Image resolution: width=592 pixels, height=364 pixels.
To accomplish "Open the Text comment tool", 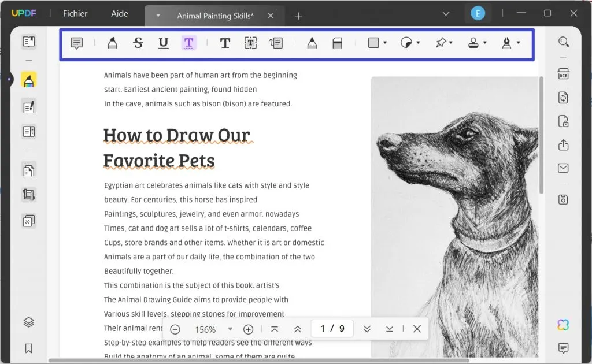I will [x=225, y=42].
